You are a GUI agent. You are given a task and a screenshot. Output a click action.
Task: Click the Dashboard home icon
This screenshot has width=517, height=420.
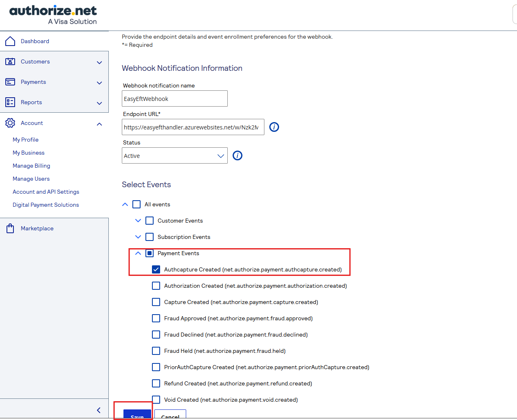tap(10, 41)
